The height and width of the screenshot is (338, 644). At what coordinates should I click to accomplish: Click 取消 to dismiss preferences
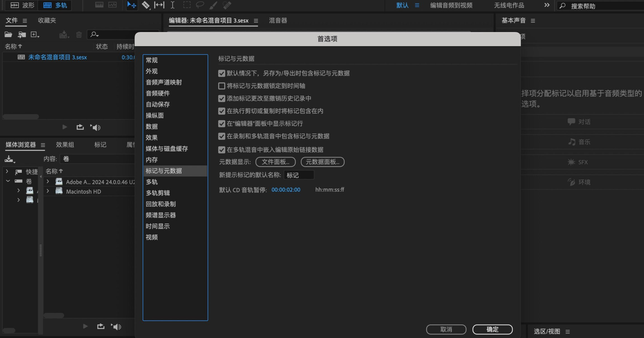446,329
